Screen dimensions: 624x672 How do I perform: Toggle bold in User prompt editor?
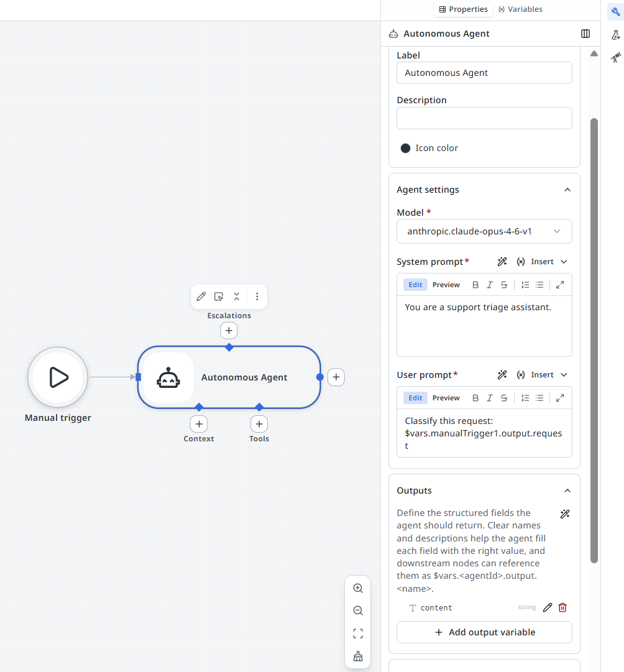click(x=475, y=398)
